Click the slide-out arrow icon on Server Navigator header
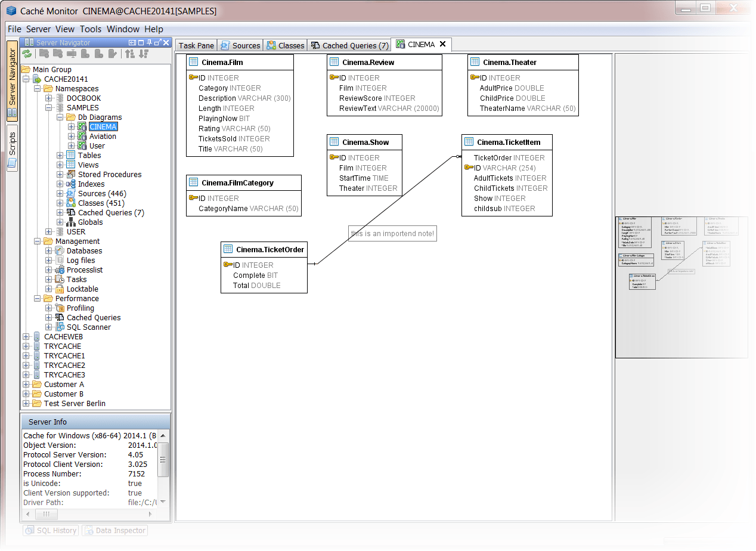This screenshot has height=551, width=756. click(132, 42)
